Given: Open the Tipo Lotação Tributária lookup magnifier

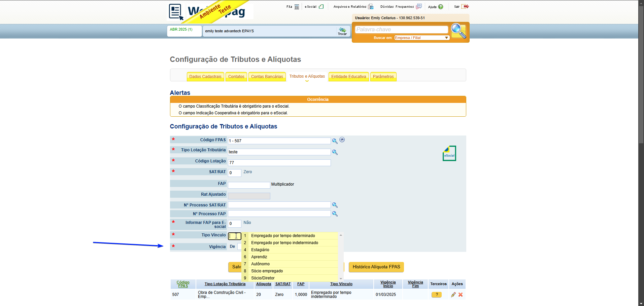Looking at the screenshot, I should [x=335, y=152].
